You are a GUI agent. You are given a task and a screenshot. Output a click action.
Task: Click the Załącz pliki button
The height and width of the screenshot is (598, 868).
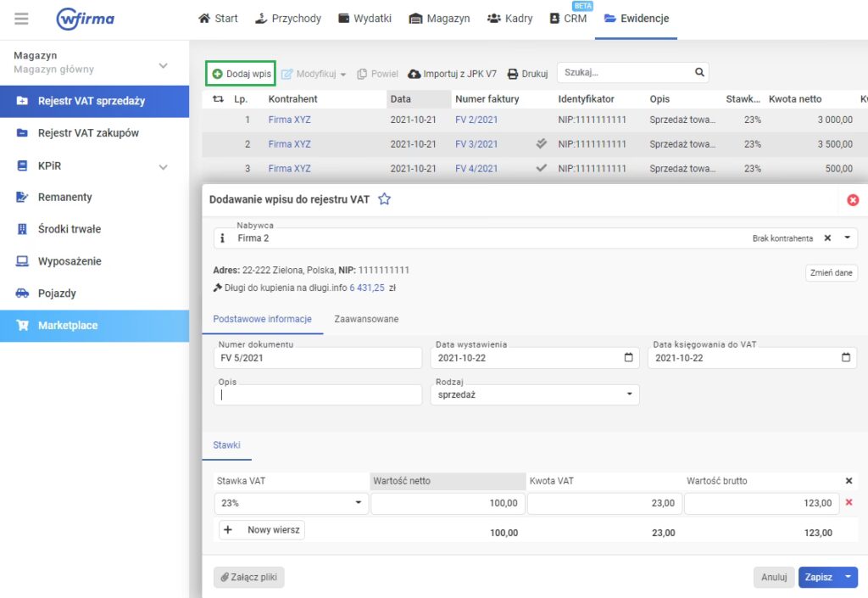(248, 577)
